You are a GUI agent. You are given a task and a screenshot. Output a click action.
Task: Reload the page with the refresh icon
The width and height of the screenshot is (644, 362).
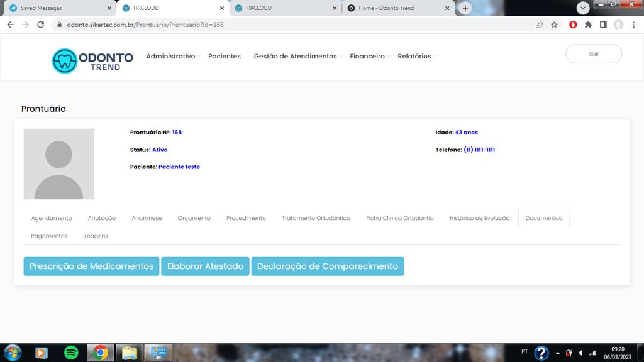click(41, 25)
